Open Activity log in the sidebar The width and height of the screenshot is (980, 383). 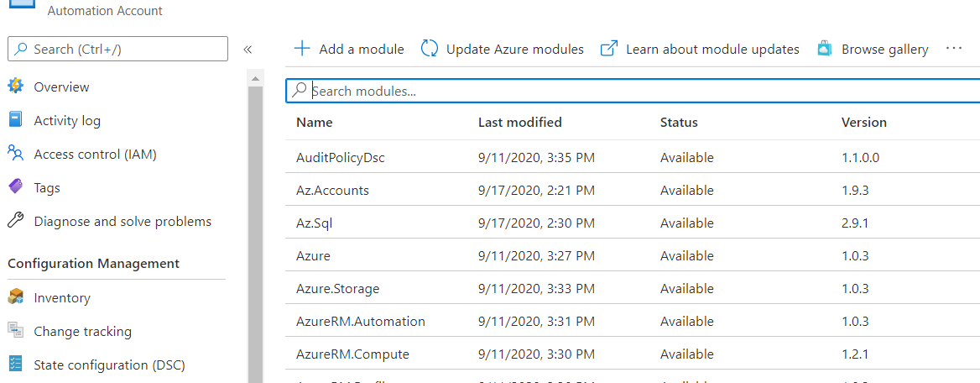click(x=67, y=120)
